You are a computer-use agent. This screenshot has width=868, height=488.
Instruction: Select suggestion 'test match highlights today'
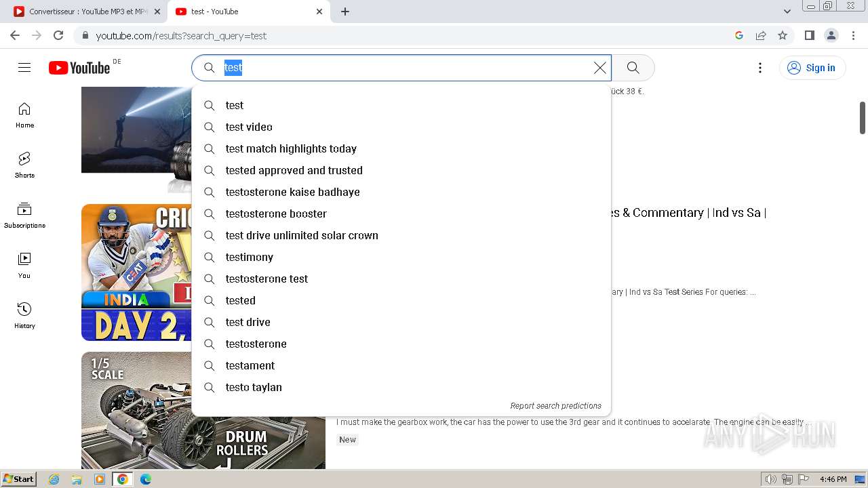(x=401, y=148)
